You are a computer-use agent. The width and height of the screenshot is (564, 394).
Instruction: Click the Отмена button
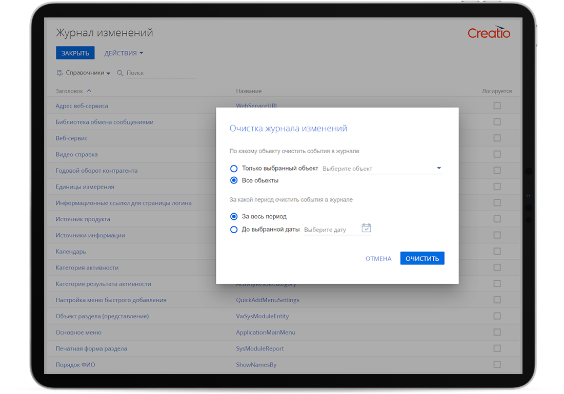coord(378,258)
